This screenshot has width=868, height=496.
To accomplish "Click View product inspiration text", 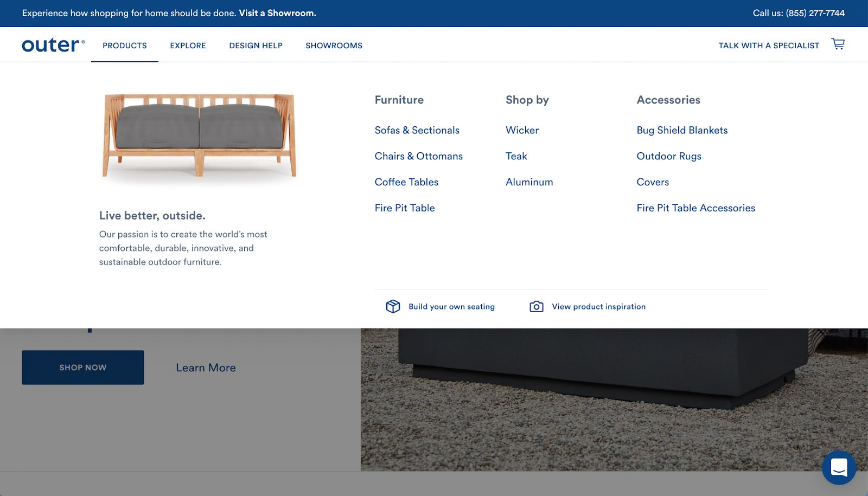I will [x=598, y=307].
